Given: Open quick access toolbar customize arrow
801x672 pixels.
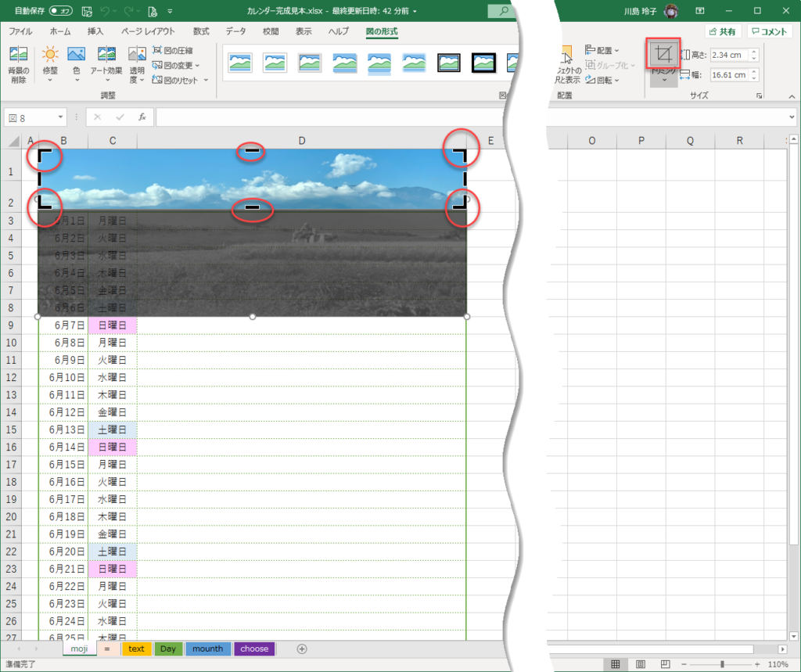Looking at the screenshot, I should [170, 11].
